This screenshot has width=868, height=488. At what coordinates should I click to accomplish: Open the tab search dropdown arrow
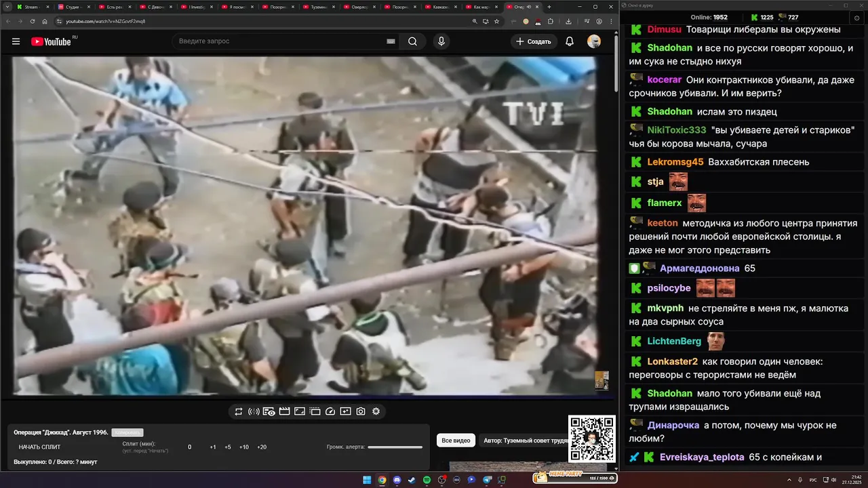click(x=7, y=7)
